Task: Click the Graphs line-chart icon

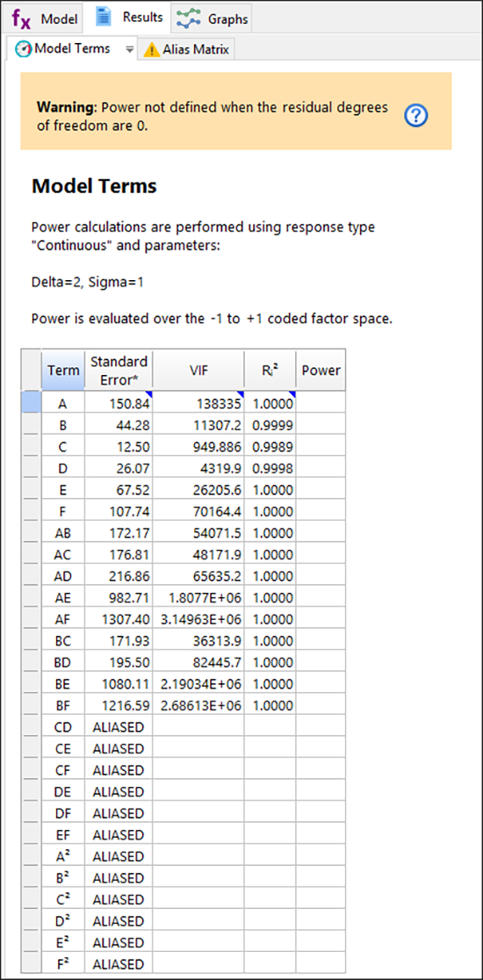Action: pos(189,18)
